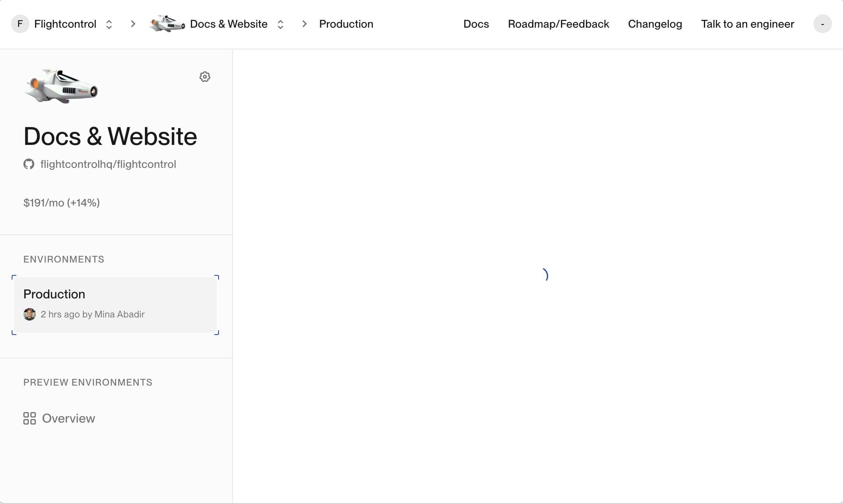Image resolution: width=843 pixels, height=504 pixels.
Task: Click Production in breadcrumb
Action: point(346,24)
